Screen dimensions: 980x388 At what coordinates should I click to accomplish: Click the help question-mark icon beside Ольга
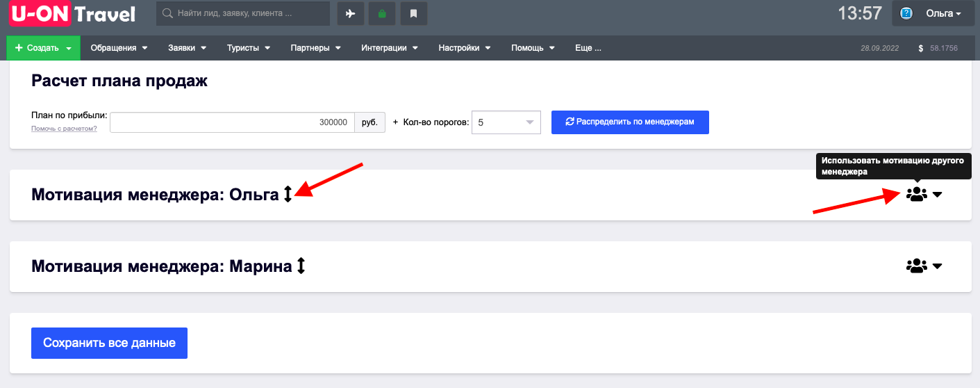pos(906,13)
